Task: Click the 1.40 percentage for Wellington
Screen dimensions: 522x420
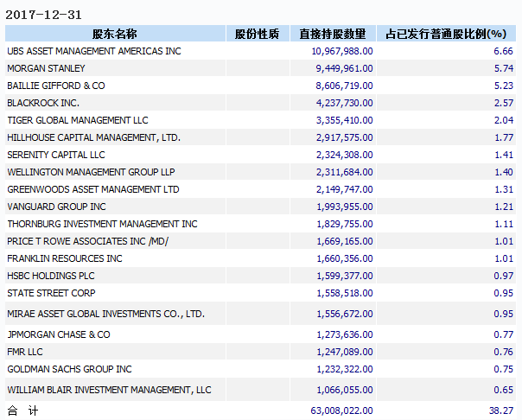Action: [504, 172]
